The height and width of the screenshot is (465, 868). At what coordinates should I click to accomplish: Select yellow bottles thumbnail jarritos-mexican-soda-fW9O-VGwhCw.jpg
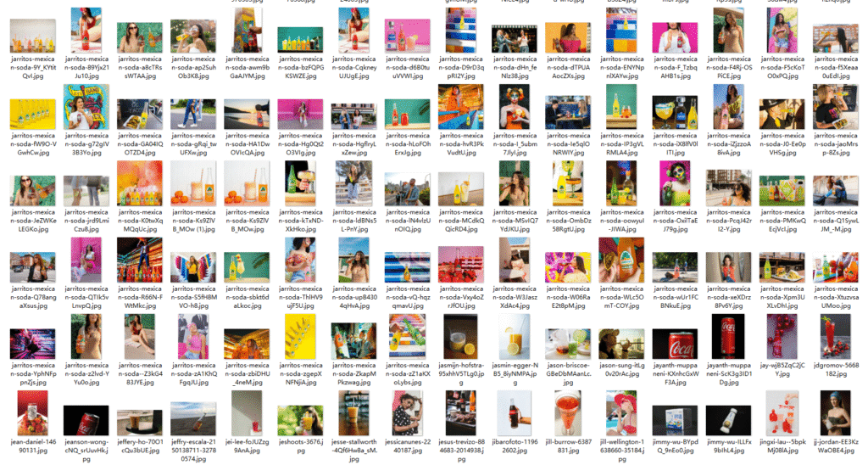[33, 114]
